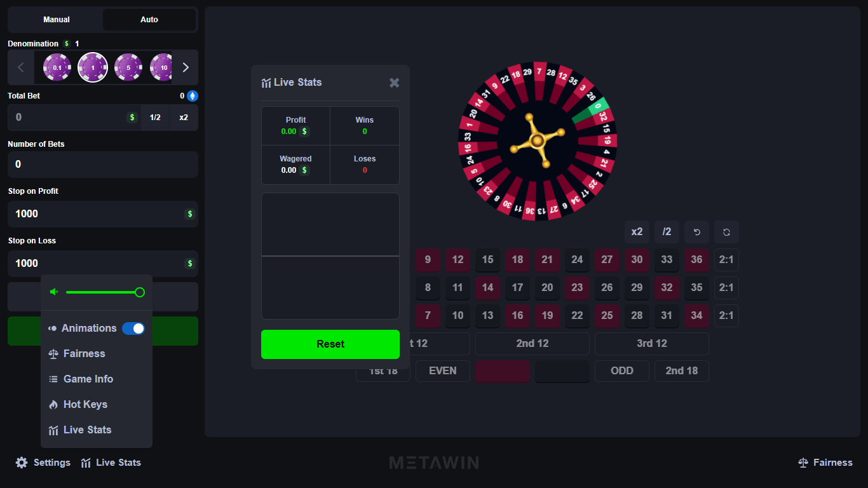Click the right chip carousel arrow
868x488 pixels.
pyautogui.click(x=186, y=67)
